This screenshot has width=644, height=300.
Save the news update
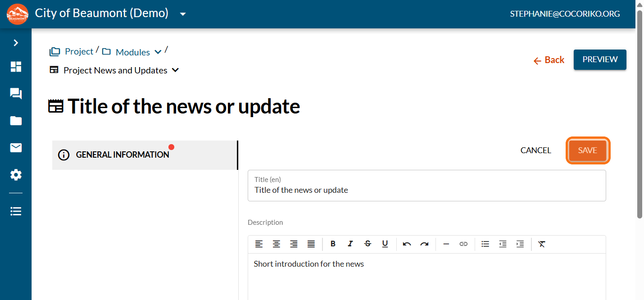click(588, 150)
